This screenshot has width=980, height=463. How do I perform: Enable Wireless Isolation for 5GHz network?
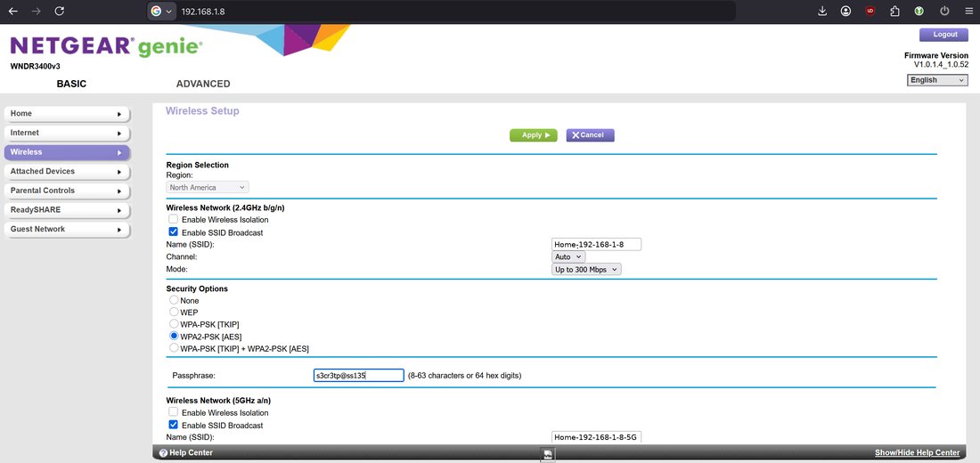[173, 412]
